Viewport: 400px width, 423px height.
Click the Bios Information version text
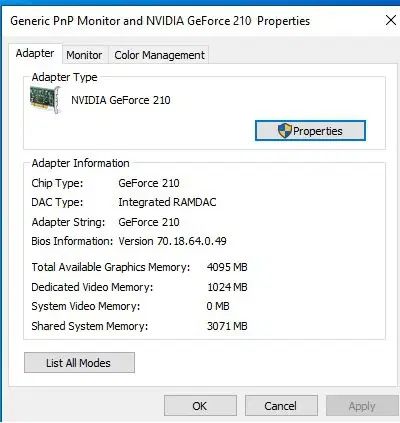point(172,241)
